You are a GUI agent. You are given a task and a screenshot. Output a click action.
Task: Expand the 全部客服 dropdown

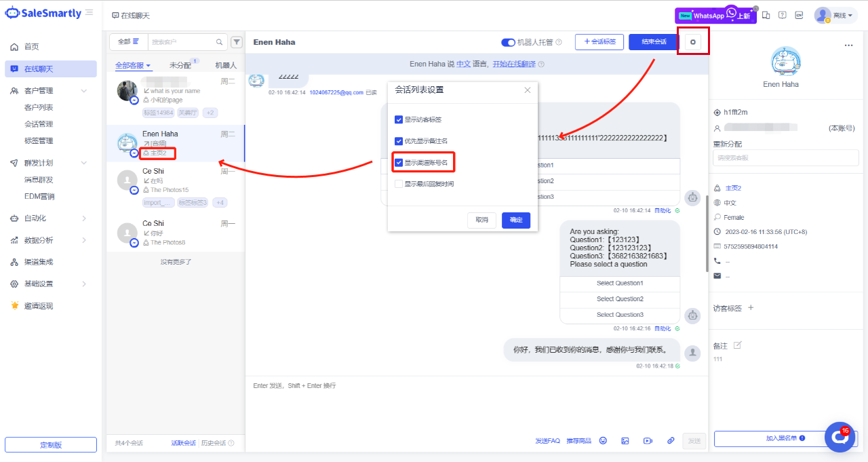point(133,66)
